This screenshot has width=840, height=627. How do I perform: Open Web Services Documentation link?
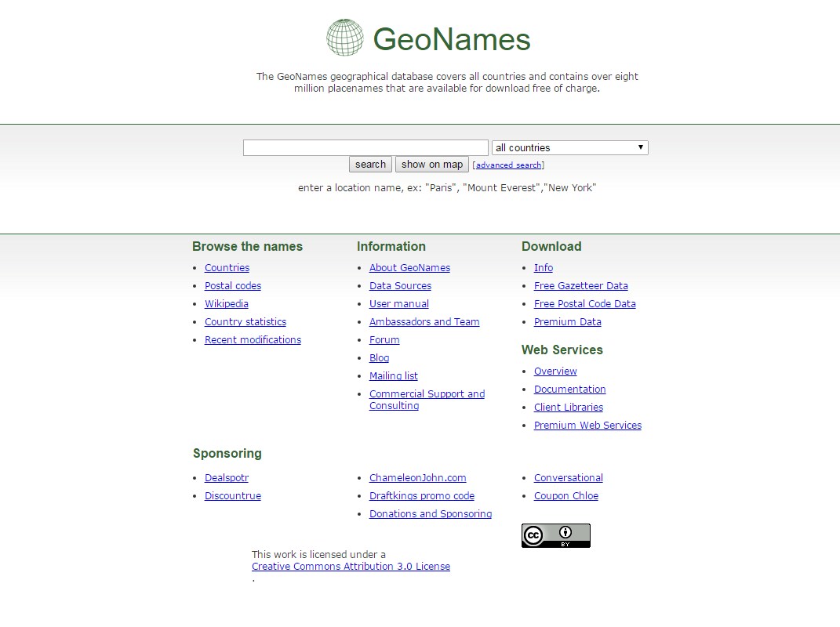pyautogui.click(x=569, y=390)
